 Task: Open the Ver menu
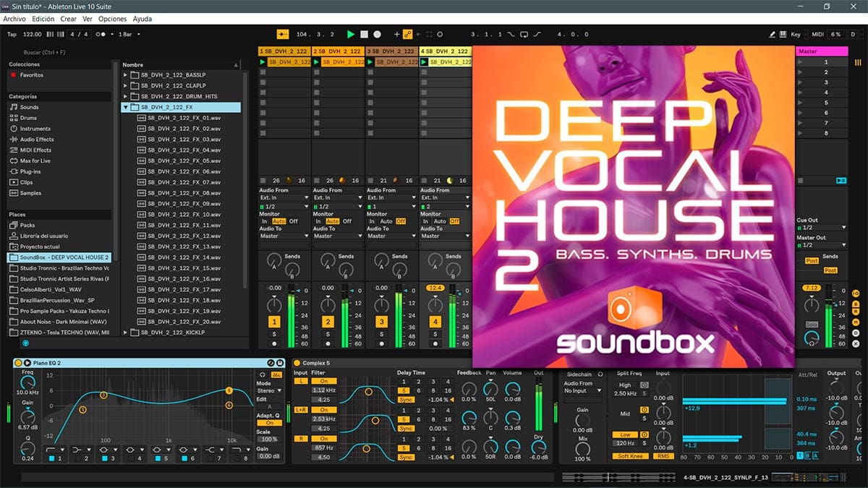[88, 19]
